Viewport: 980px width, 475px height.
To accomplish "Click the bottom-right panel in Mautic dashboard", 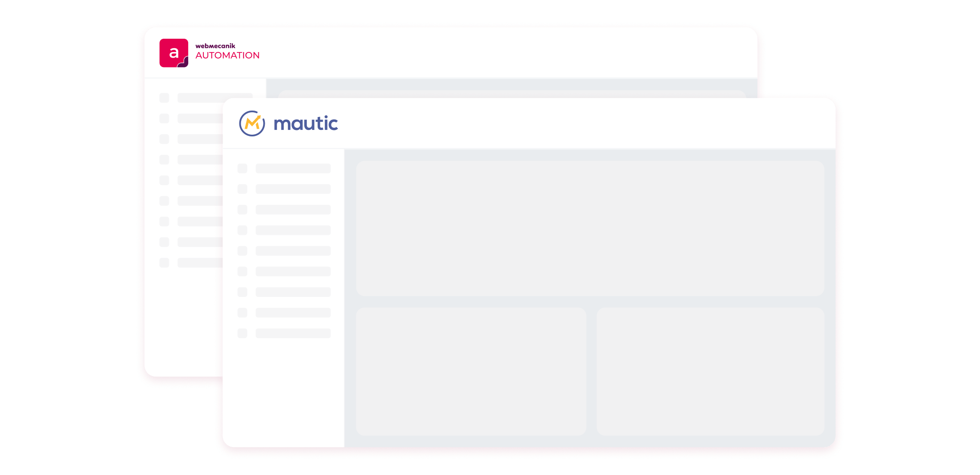I will pos(710,371).
